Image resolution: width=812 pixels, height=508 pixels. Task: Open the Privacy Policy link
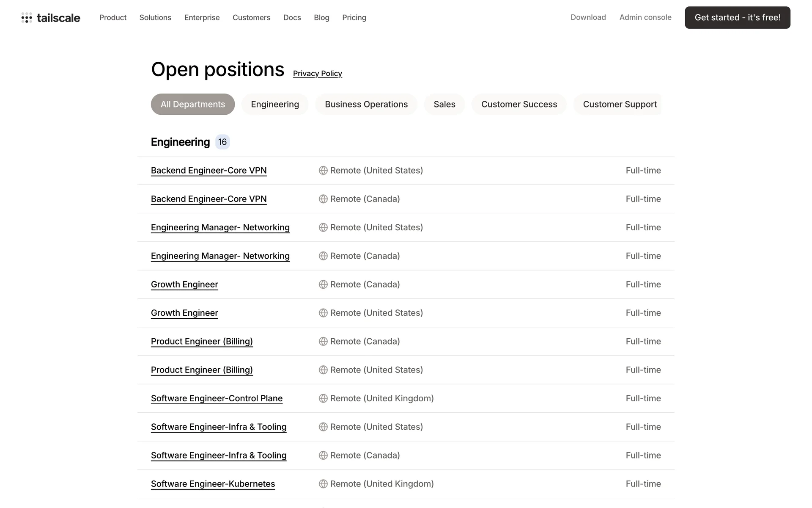pos(317,74)
